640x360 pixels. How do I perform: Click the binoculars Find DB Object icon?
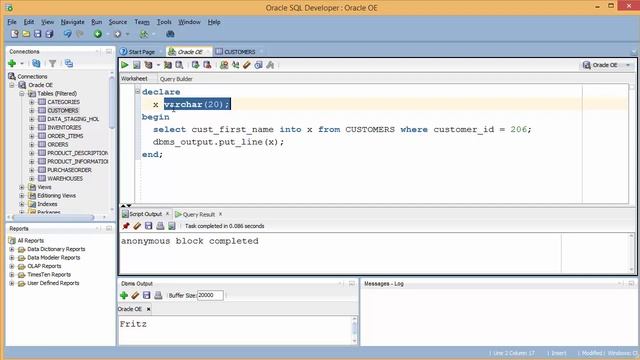pos(170,34)
